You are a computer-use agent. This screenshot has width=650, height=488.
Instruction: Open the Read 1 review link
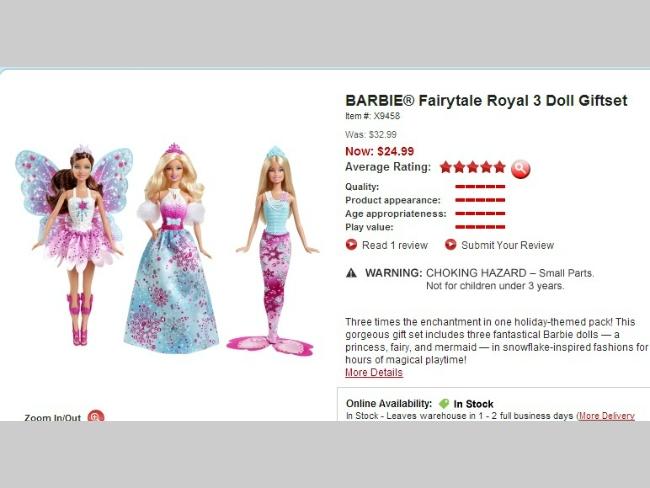coord(395,245)
